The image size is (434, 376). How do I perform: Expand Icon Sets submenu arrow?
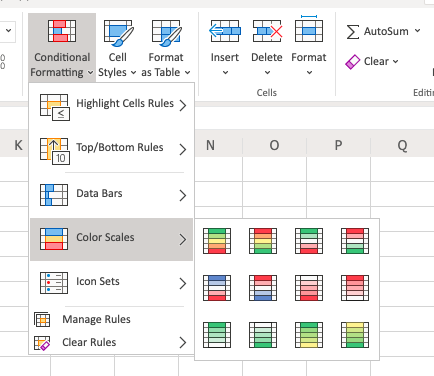[183, 283]
